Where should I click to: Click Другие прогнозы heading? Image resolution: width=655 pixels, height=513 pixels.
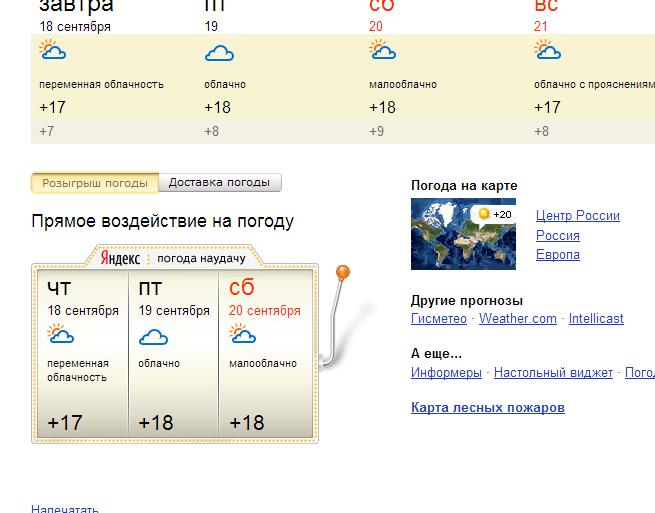tap(467, 300)
